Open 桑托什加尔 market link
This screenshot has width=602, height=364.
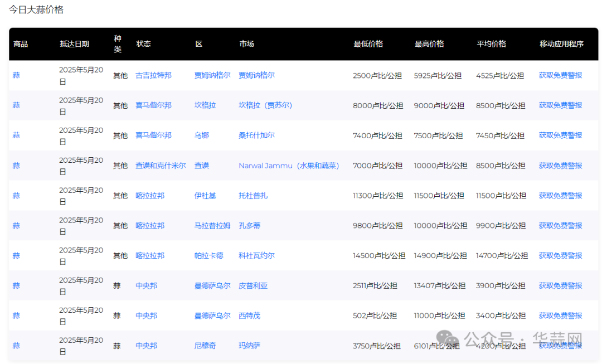click(256, 135)
